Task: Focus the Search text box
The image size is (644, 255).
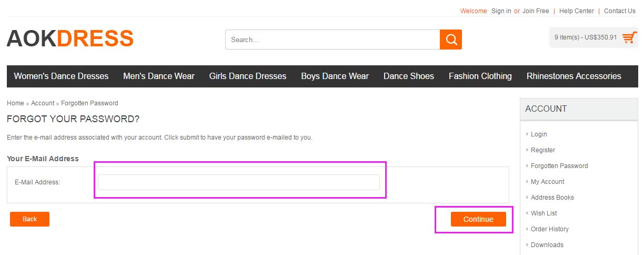Action: [333, 40]
